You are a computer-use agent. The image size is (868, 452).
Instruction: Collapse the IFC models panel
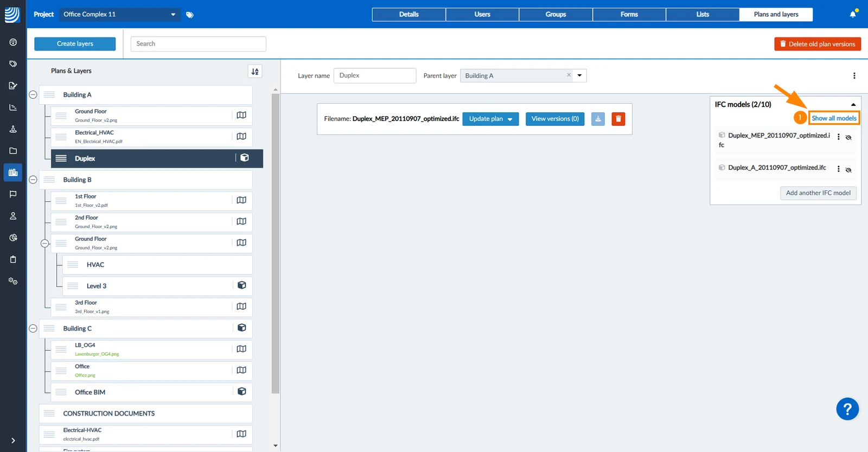[853, 105]
